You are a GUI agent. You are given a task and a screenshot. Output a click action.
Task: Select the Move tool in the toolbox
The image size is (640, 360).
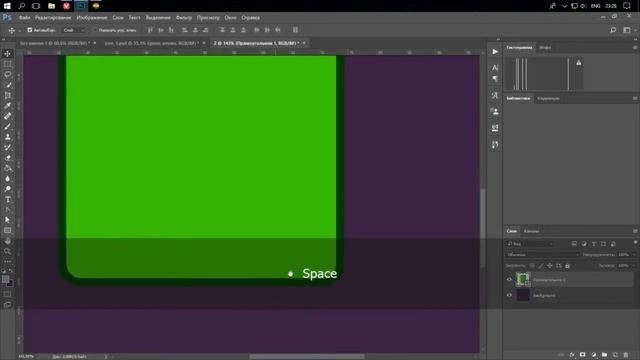coord(7,53)
